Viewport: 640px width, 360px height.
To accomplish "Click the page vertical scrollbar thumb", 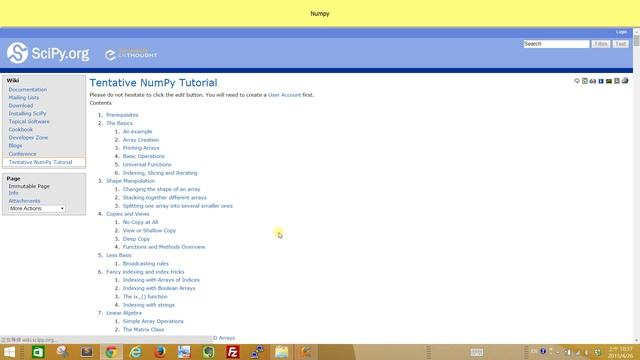I will pos(636,41).
